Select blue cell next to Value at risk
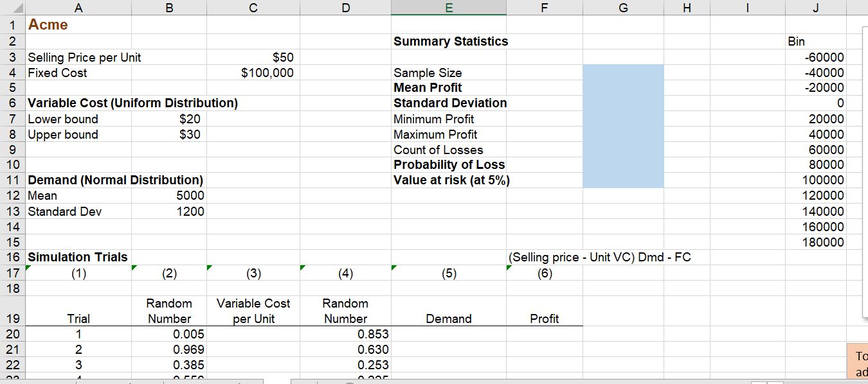The image size is (868, 384). pyautogui.click(x=623, y=180)
